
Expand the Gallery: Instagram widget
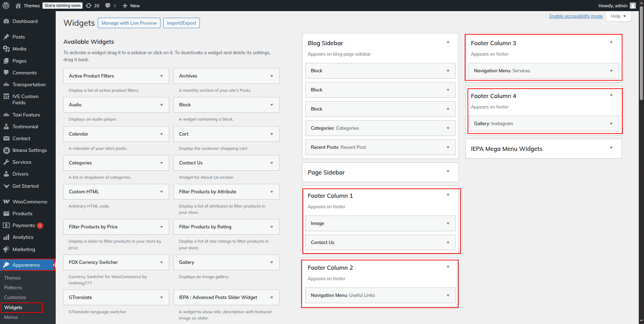[x=611, y=124]
